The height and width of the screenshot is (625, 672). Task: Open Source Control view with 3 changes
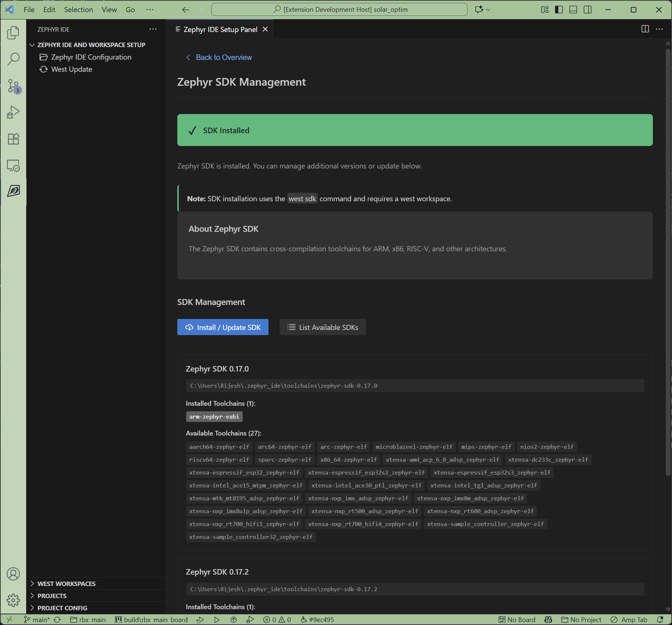[13, 86]
